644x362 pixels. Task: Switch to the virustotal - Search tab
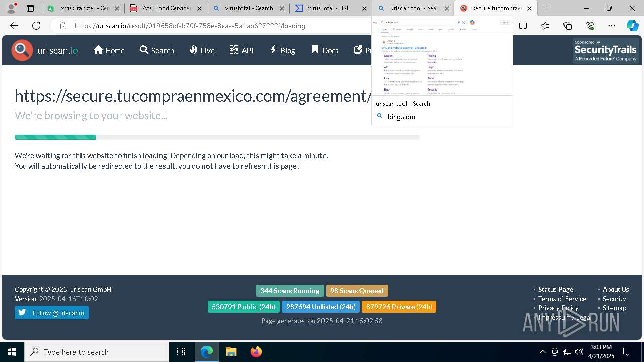[x=249, y=8]
